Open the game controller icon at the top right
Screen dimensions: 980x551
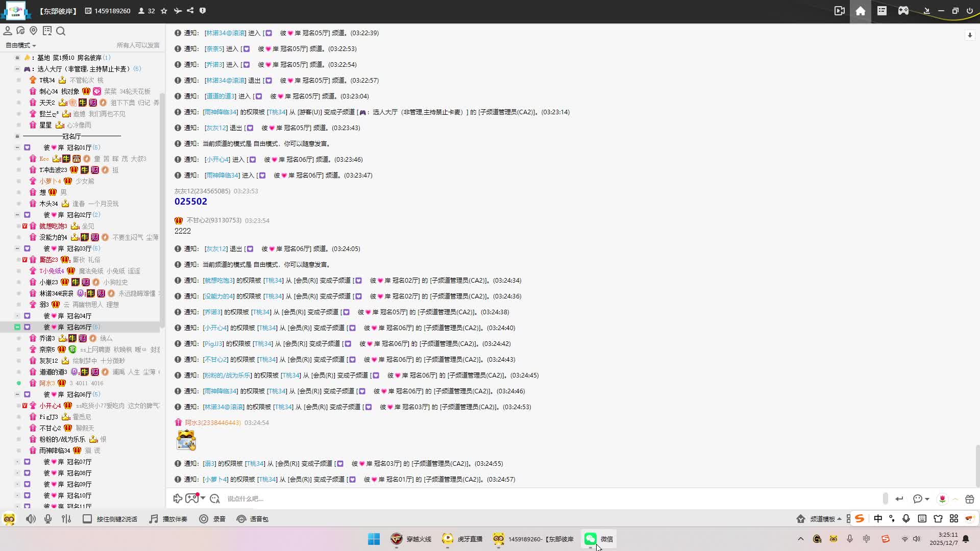(x=903, y=11)
